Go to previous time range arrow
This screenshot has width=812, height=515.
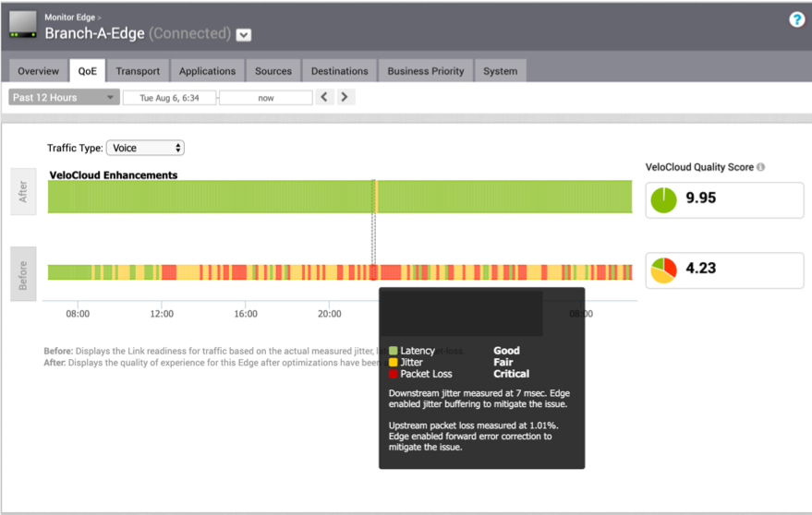[324, 97]
